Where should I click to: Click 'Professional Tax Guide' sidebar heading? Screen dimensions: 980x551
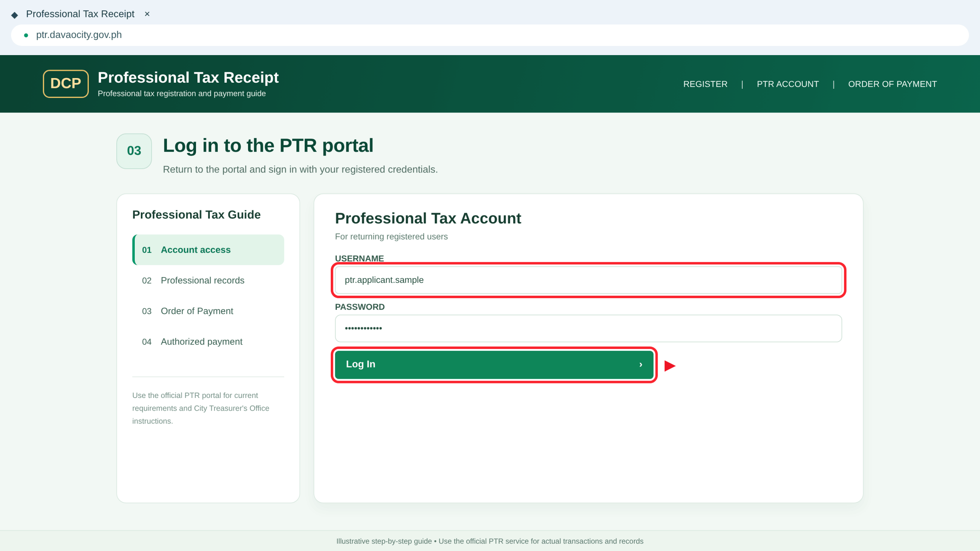tap(196, 215)
